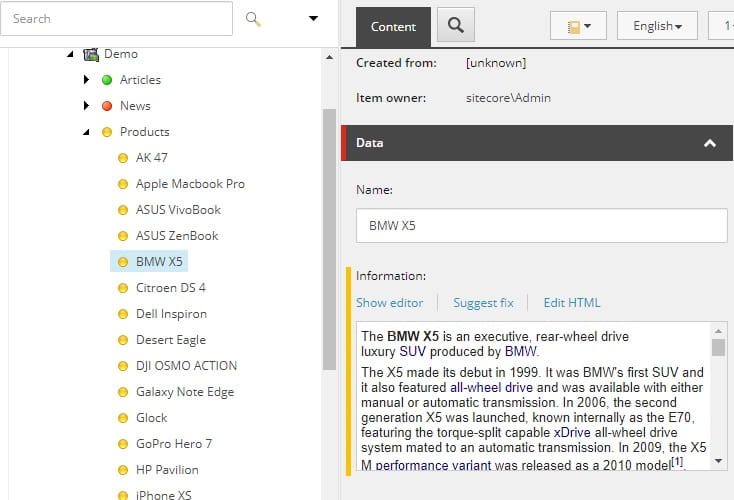This screenshot has width=734, height=500.
Task: Collapse the Products tree node
Action: [x=86, y=132]
